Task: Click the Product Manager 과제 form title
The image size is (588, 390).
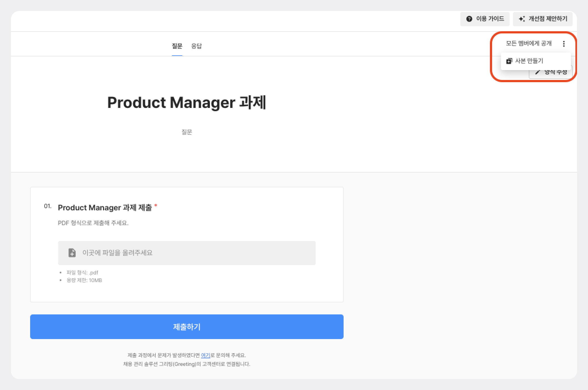Action: coord(187,102)
